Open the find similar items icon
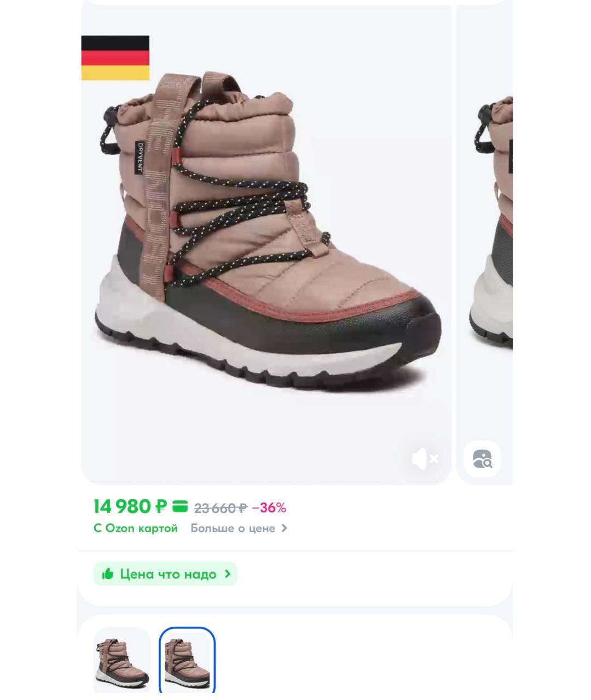Viewport: 591px width, 700px height. coord(482,459)
